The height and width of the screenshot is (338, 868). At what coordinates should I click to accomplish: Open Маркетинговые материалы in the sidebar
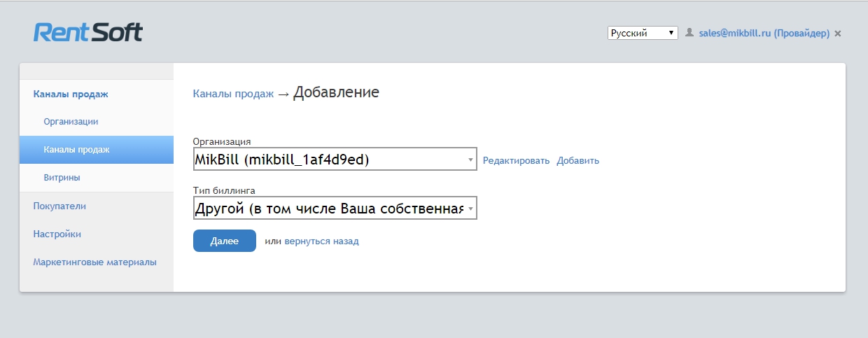(x=94, y=262)
